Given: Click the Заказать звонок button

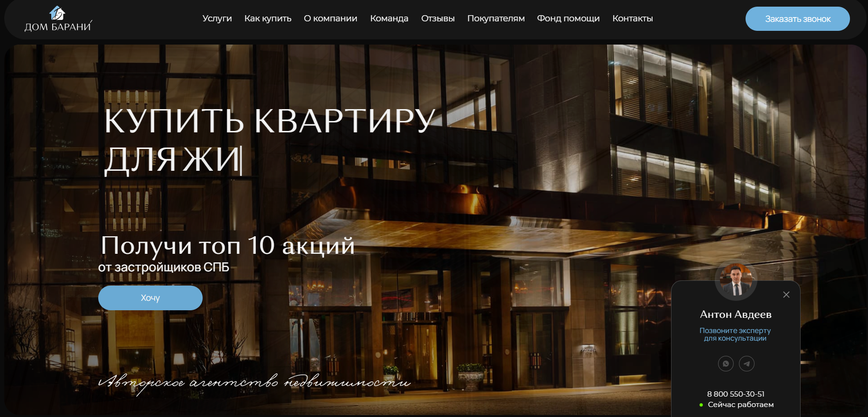Looking at the screenshot, I should [x=797, y=19].
